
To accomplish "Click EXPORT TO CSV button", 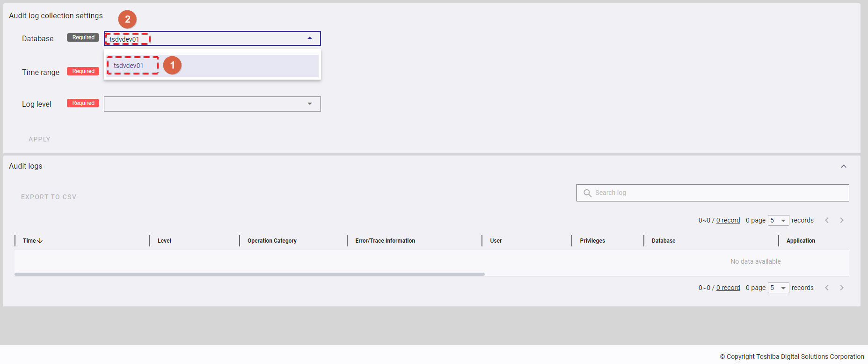I will [49, 197].
